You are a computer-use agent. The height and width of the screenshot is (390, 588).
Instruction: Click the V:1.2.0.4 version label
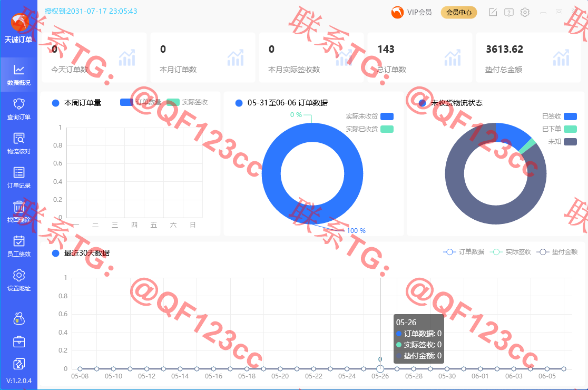[19, 381]
